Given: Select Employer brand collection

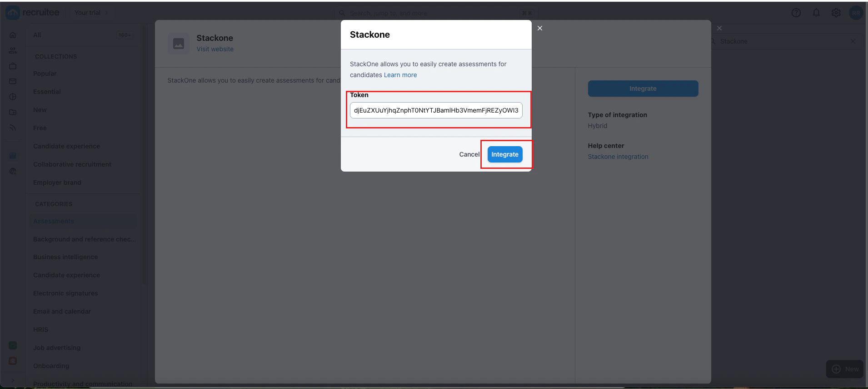Looking at the screenshot, I should (57, 182).
